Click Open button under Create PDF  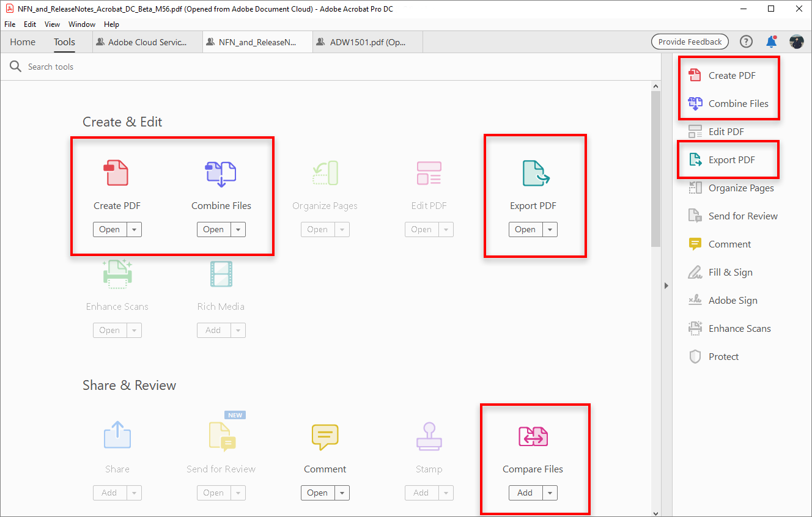[x=110, y=229]
